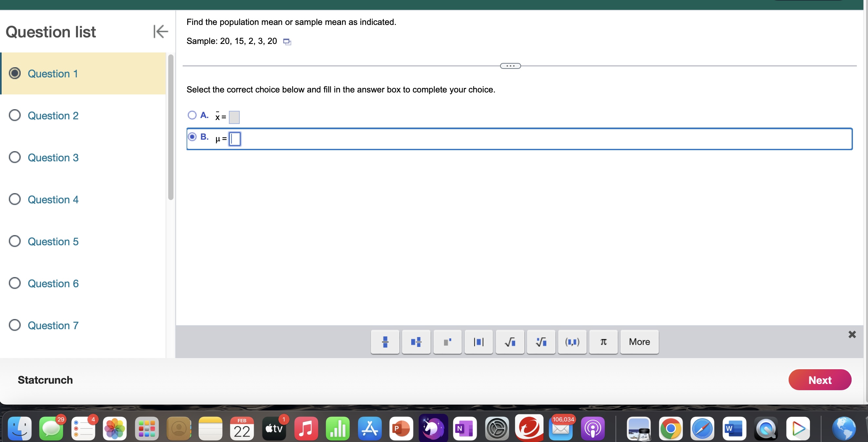Collapse the Question list panel
This screenshot has height=442, width=868.
(160, 31)
